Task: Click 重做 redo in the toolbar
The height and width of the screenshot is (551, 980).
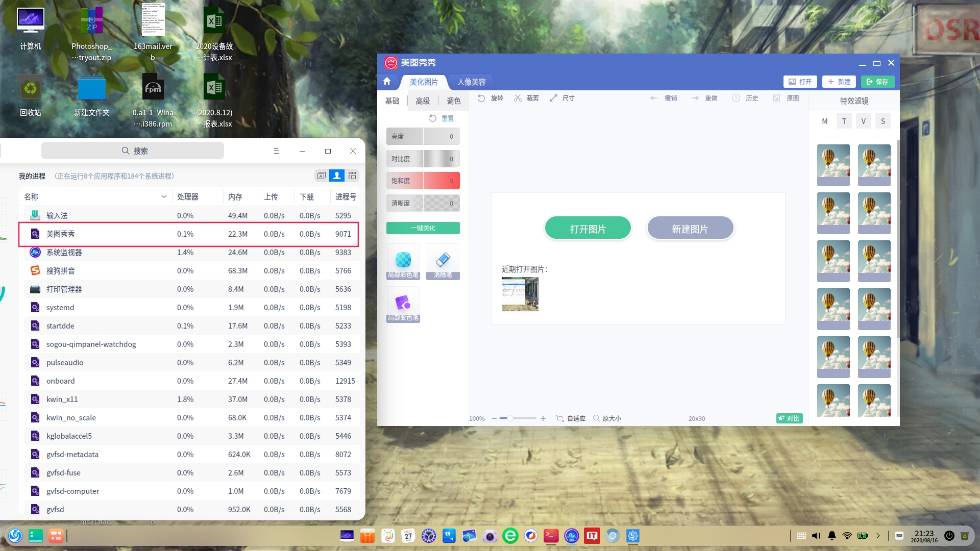Action: coord(704,98)
